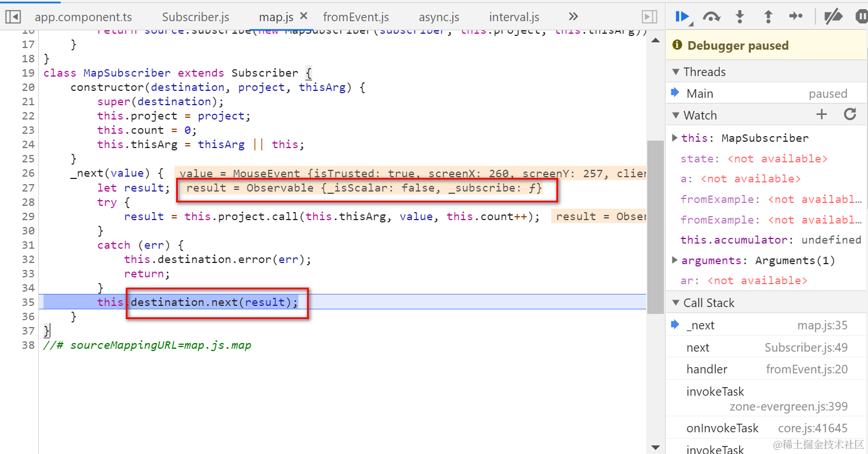Image resolution: width=868 pixels, height=454 pixels.
Task: Set breakpoint on line number 26
Action: click(x=28, y=173)
